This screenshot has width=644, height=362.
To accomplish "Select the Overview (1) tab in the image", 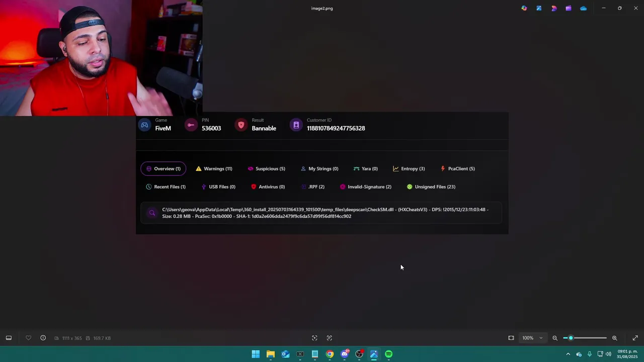I will 163,168.
